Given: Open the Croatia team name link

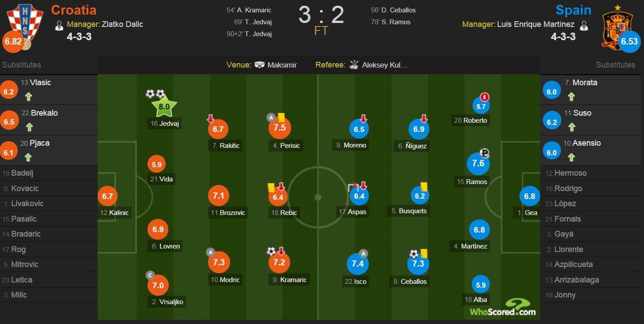Looking at the screenshot, I should pos(73,10).
